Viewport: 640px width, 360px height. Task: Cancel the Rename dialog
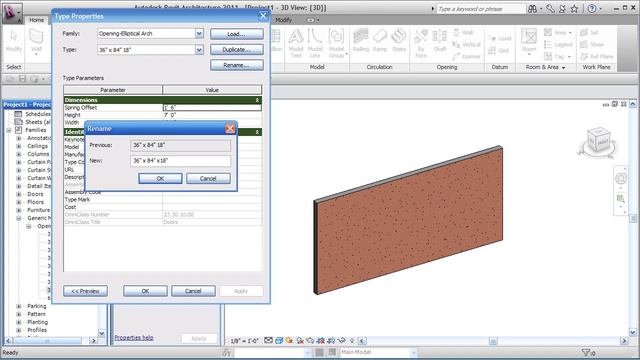[x=208, y=178]
